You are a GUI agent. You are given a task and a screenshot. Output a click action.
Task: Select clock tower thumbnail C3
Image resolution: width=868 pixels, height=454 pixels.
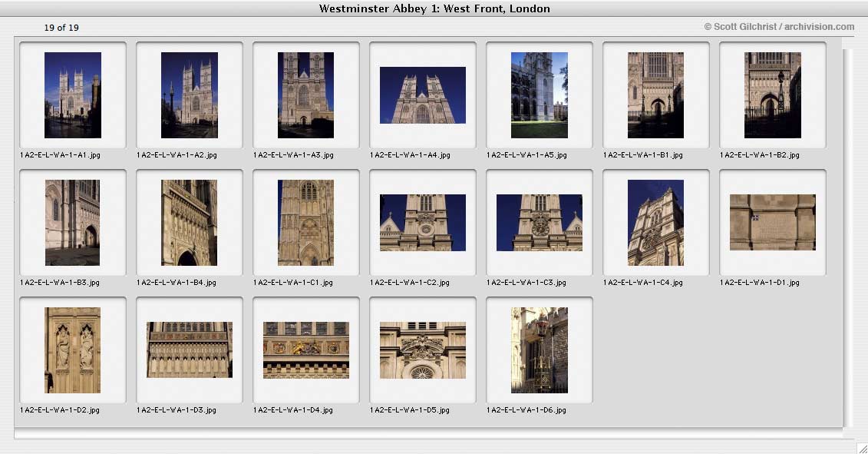click(540, 222)
